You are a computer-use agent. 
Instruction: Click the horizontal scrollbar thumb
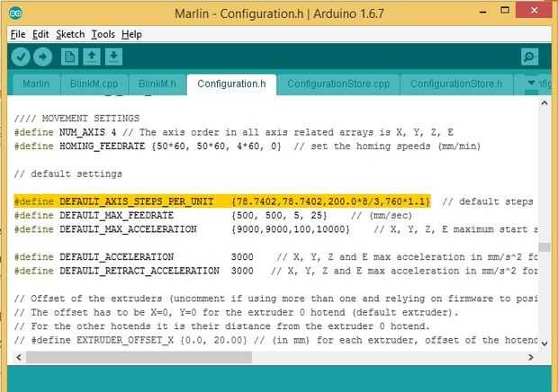pos(139,357)
